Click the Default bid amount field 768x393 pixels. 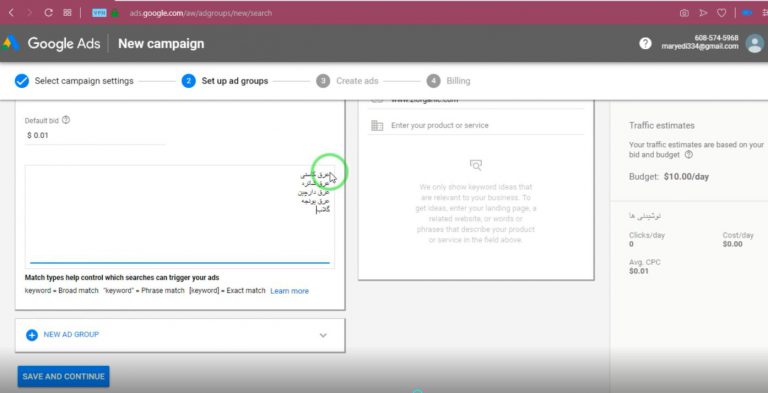pos(96,135)
